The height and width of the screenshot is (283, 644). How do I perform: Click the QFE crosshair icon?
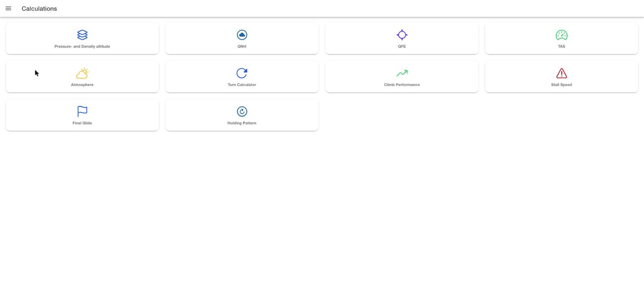(x=402, y=35)
